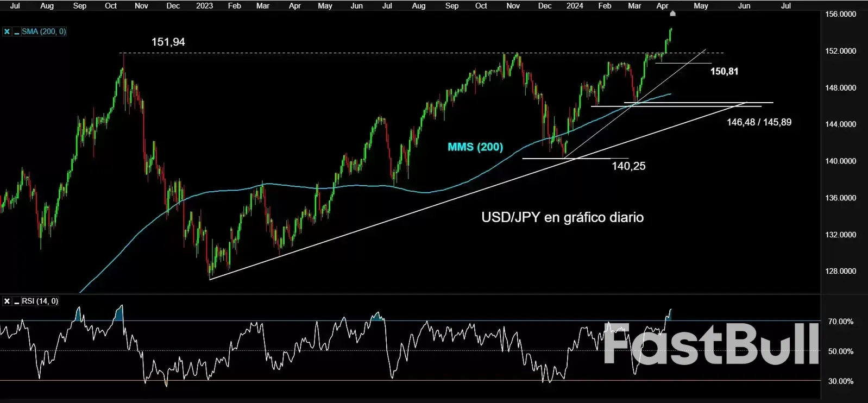Click the current date marker below Apr
Image resolution: width=868 pixels, height=403 pixels.
click(673, 14)
